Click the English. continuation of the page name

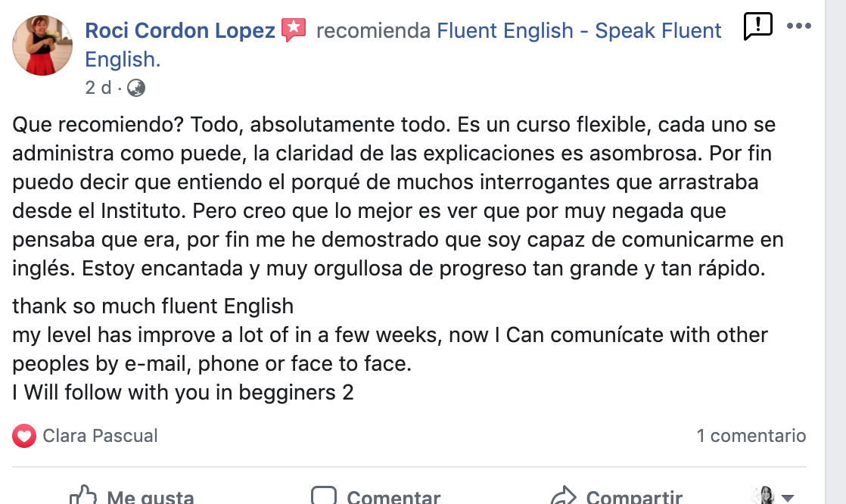point(123,59)
